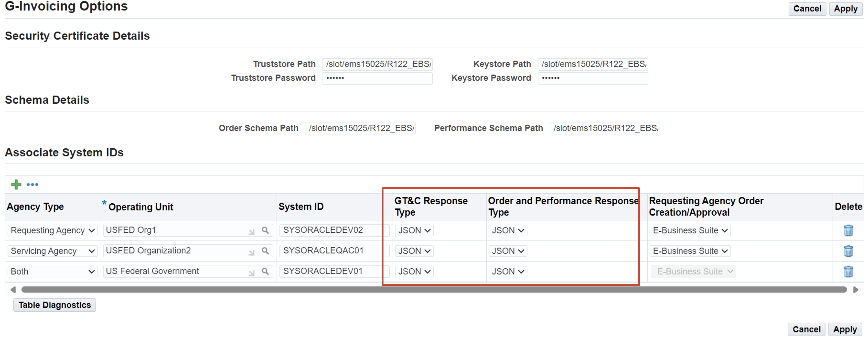Open search icon for US Federal Government operating unit
Viewport: 868px width, 339px height.
[x=265, y=271]
